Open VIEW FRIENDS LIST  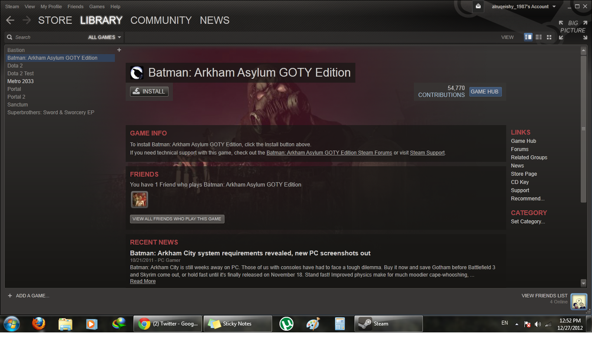coord(544,296)
